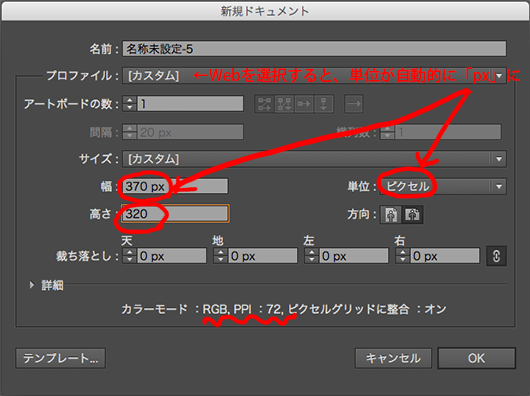Screen dimensions: 530x396
Task: Click the キャンセル button
Action: [393, 358]
